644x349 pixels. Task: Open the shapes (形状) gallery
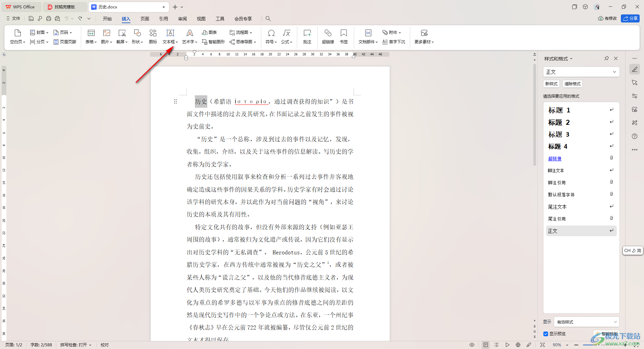point(137,37)
